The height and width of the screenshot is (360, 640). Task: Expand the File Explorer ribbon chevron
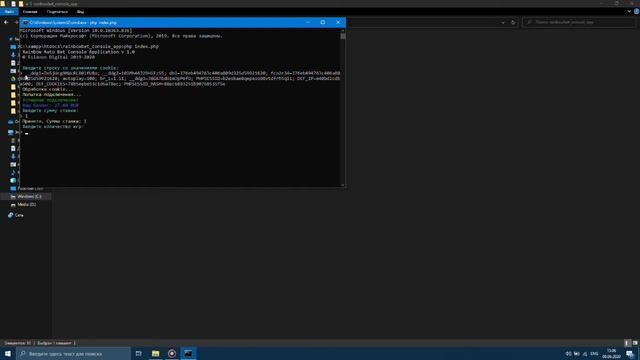[629, 12]
